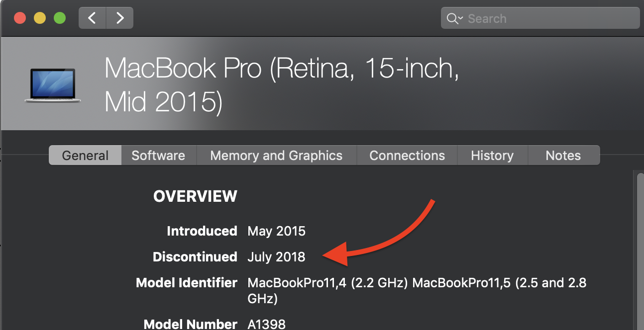This screenshot has height=330, width=644.
Task: Click the May 2015 introduced date
Action: tap(276, 231)
